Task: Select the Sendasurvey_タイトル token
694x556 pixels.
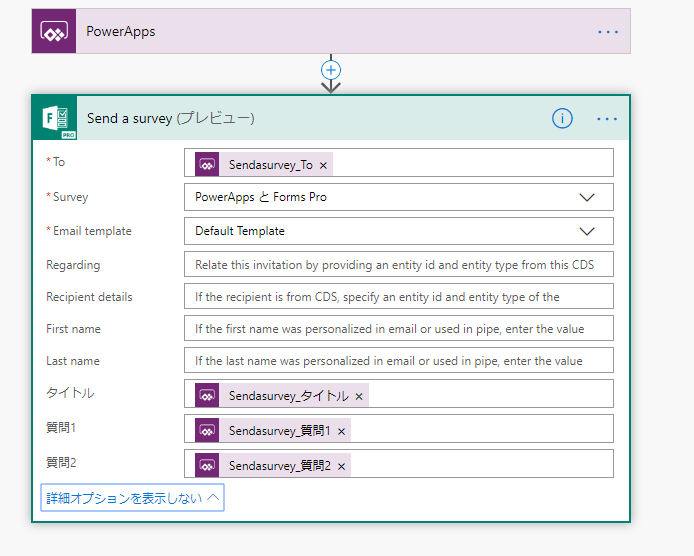Action: coord(281,396)
